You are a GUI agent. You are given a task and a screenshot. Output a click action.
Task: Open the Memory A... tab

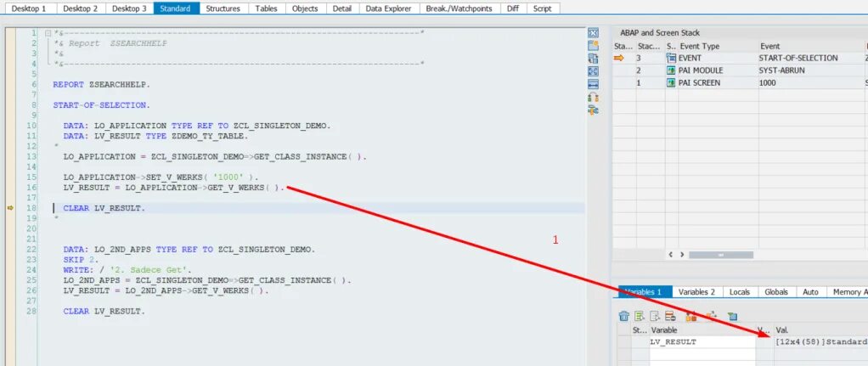click(x=847, y=292)
